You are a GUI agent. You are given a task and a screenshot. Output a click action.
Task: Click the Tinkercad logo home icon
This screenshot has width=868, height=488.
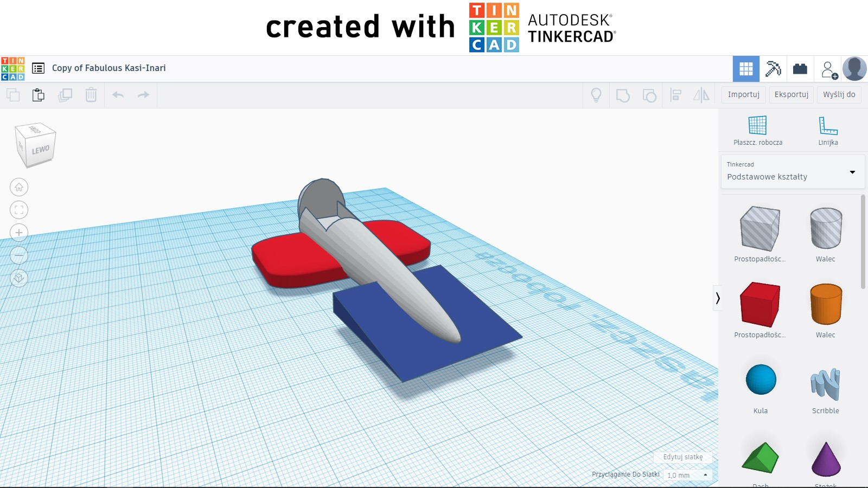pos(12,69)
